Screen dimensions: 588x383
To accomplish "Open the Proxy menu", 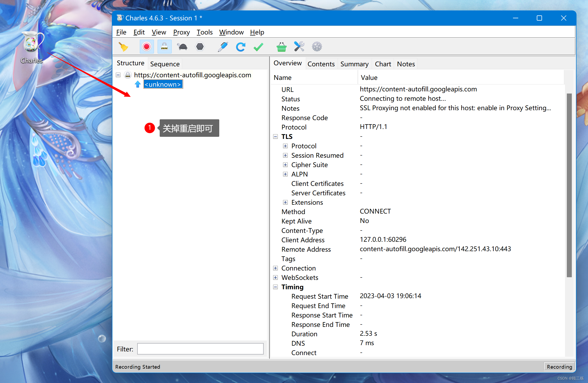I will (181, 32).
